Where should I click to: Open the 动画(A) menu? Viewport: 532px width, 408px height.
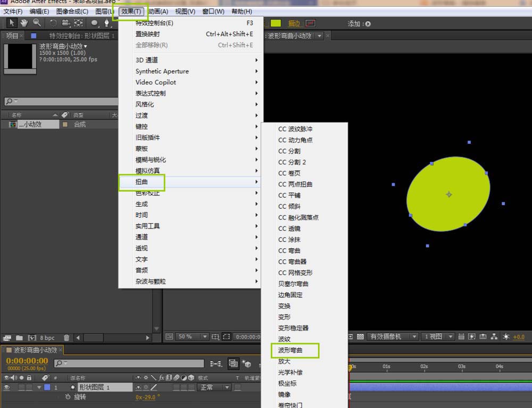tap(158, 11)
